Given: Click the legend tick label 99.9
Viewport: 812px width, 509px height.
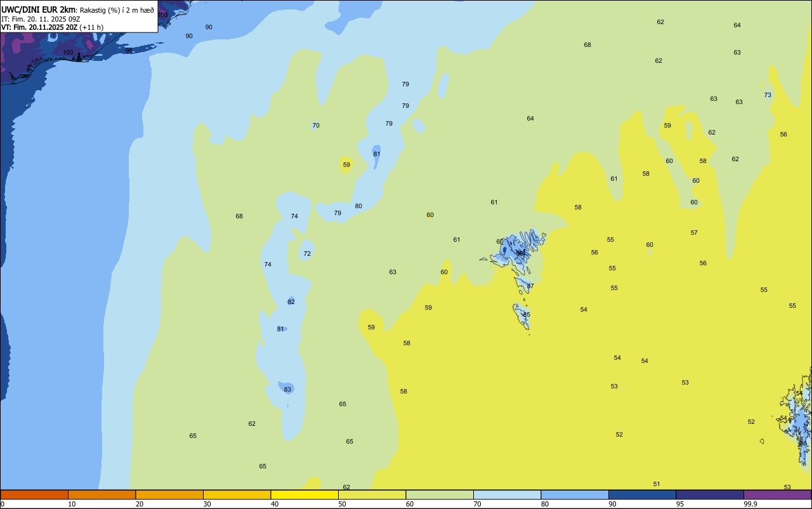Looking at the screenshot, I should pos(750,504).
